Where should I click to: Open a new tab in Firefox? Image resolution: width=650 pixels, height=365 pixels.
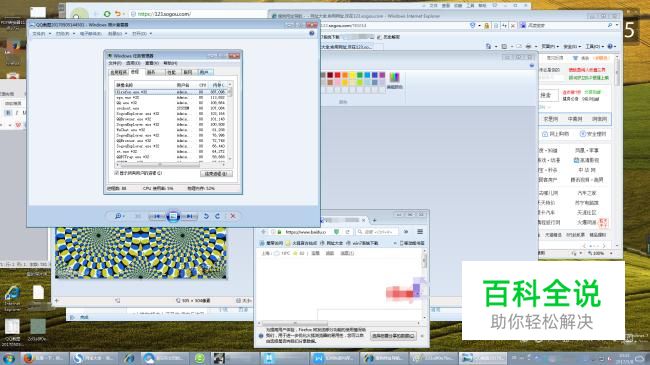click(374, 220)
